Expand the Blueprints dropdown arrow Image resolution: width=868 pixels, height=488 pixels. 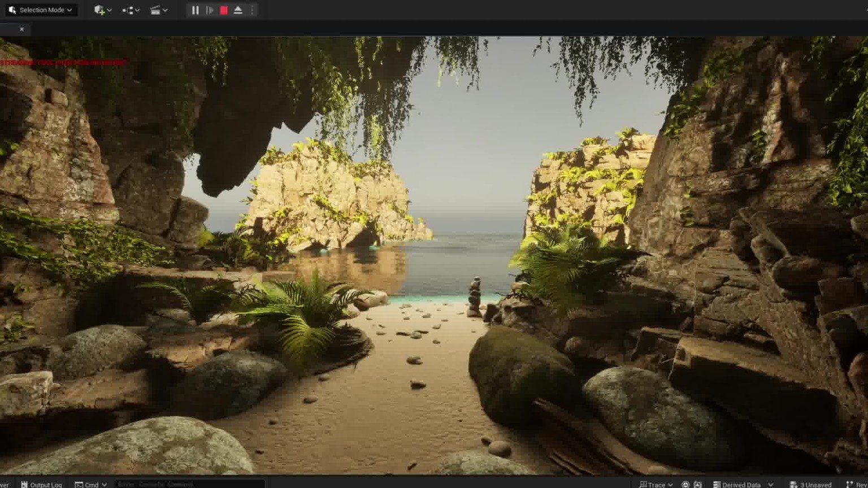[137, 10]
